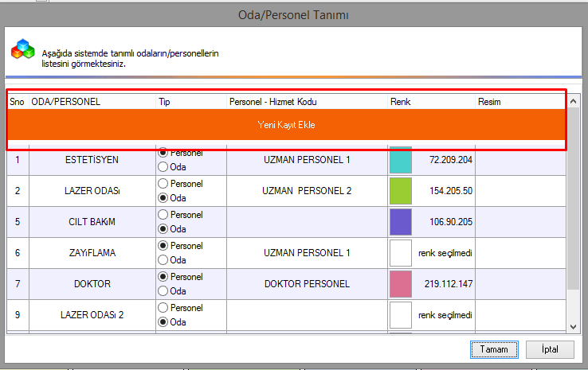This screenshot has width=588, height=370.
Task: Choose Personel option for CILT BAKİM row
Action: (x=164, y=215)
